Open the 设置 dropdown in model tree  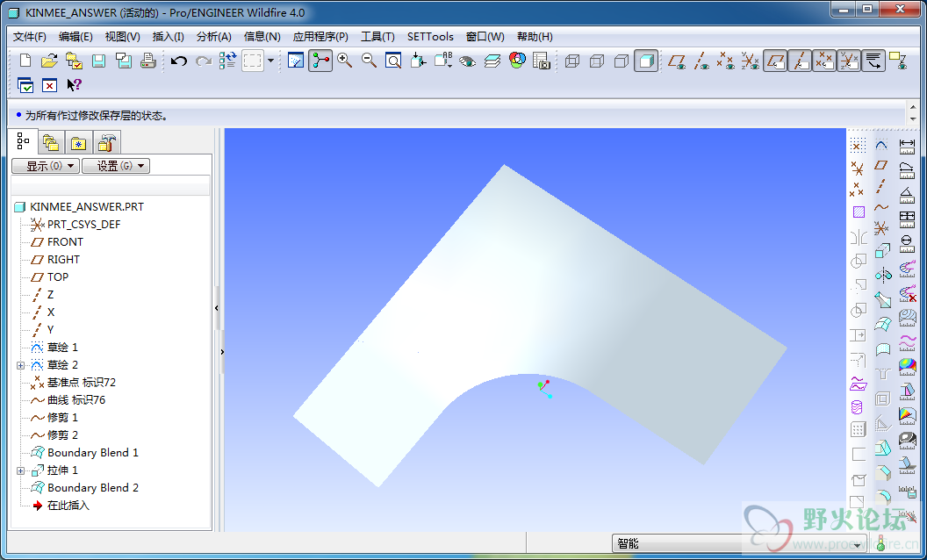[116, 166]
